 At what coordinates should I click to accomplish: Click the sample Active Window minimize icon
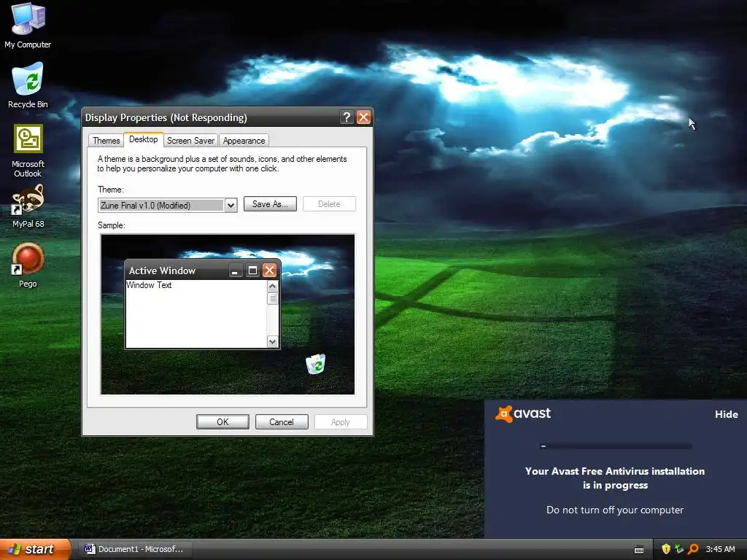pyautogui.click(x=234, y=271)
